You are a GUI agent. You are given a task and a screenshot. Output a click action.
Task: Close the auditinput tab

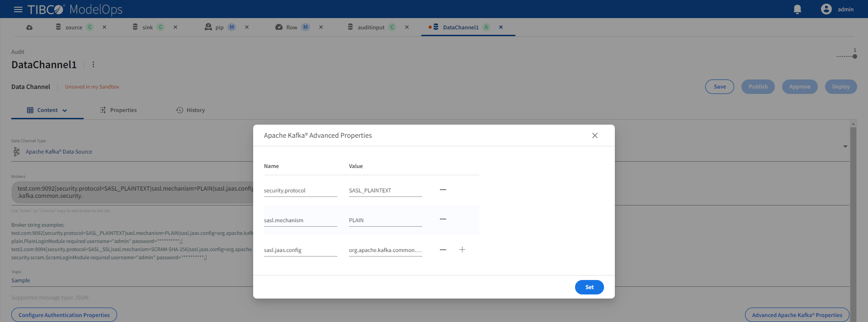pyautogui.click(x=407, y=28)
